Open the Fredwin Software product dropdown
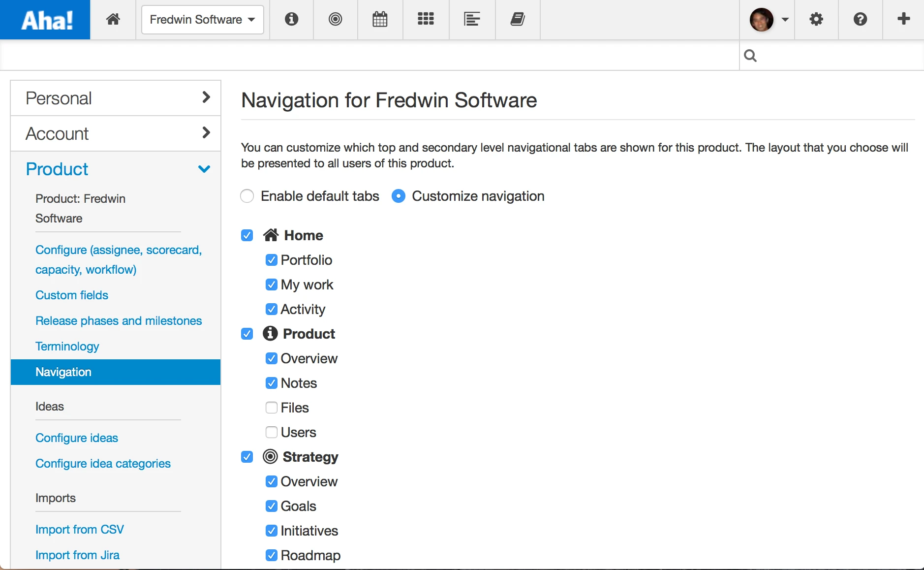 [203, 20]
